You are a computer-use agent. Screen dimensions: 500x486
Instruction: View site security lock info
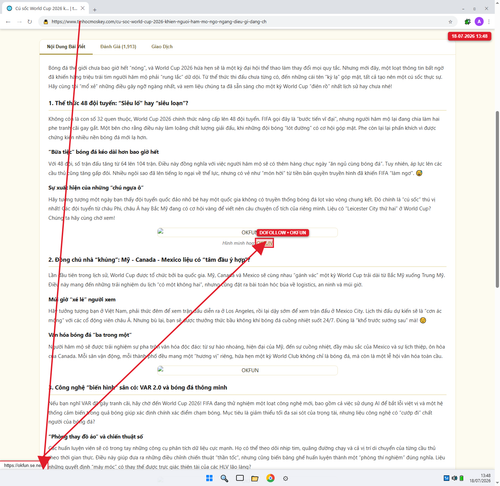coord(46,22)
